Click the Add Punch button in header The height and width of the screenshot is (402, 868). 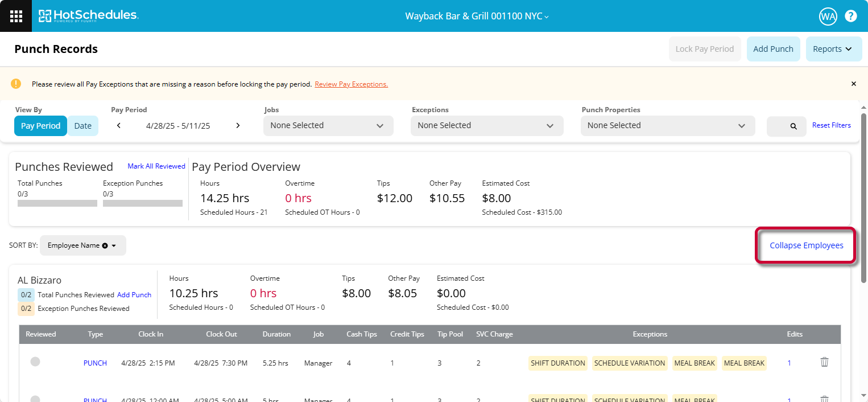(x=773, y=49)
